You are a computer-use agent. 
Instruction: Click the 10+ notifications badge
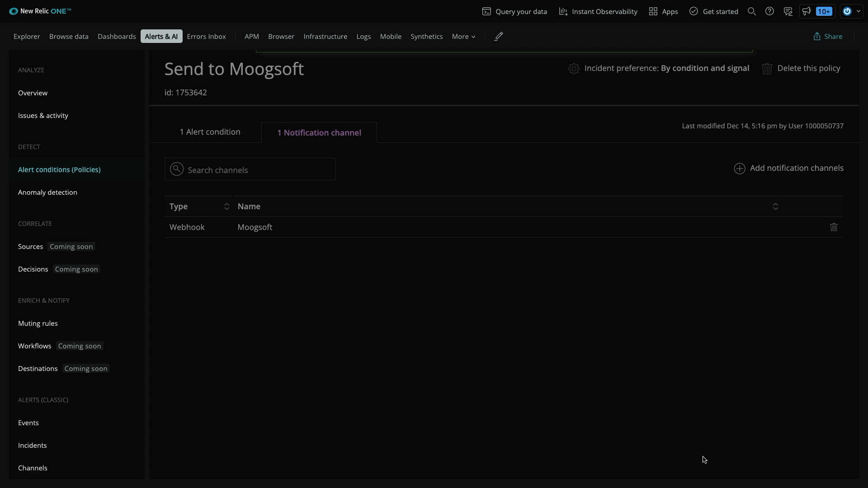(824, 12)
